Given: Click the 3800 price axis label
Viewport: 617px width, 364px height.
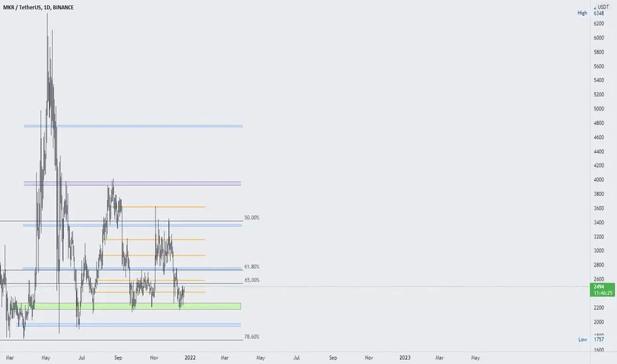Looking at the screenshot, I should [x=598, y=194].
